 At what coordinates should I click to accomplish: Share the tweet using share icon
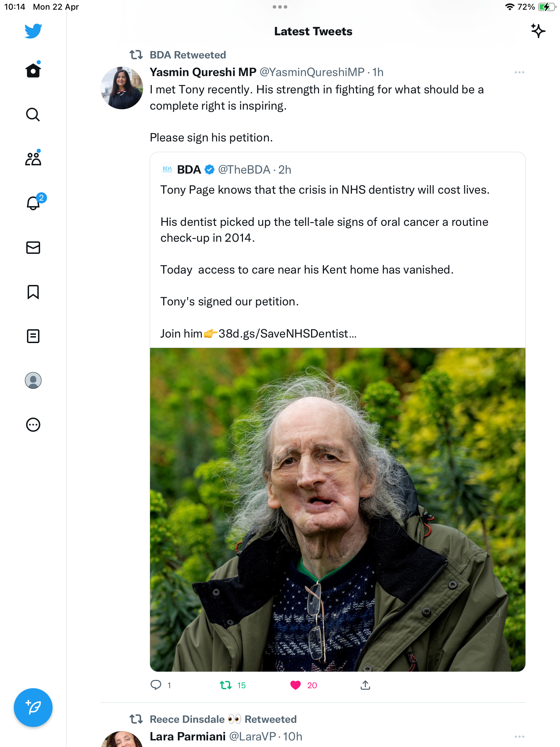(365, 685)
